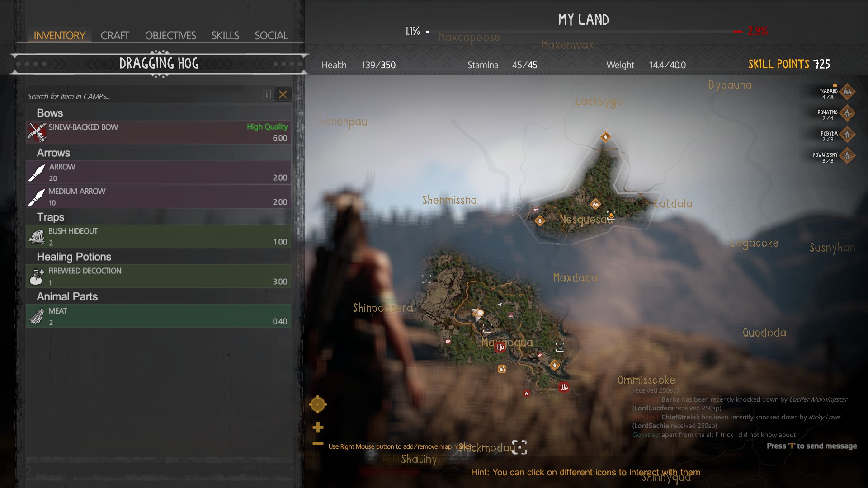Click the SKILL POINTS 725 counter
Image resolution: width=868 pixels, height=488 pixels.
(x=789, y=64)
